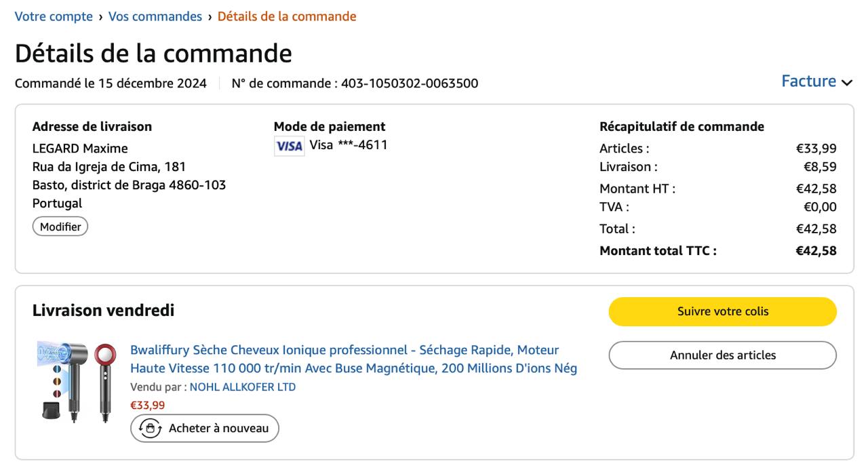Expand the Facture dropdown
Viewport: 868px width, 470px height.
[x=809, y=81]
